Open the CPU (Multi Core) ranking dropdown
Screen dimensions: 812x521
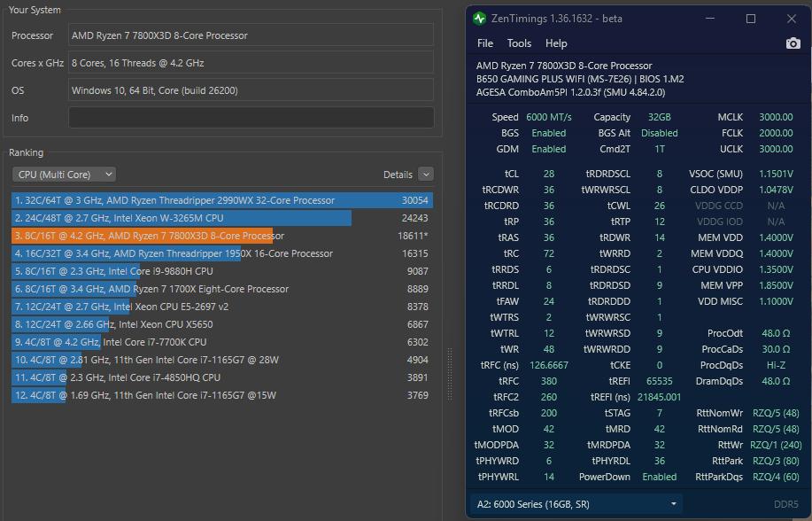click(x=64, y=175)
